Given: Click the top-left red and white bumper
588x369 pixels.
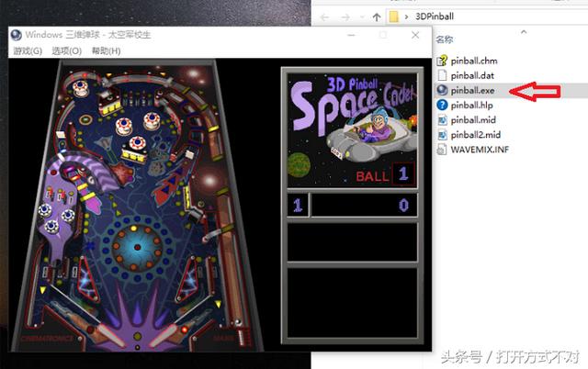Looking at the screenshot, I should [x=81, y=88].
